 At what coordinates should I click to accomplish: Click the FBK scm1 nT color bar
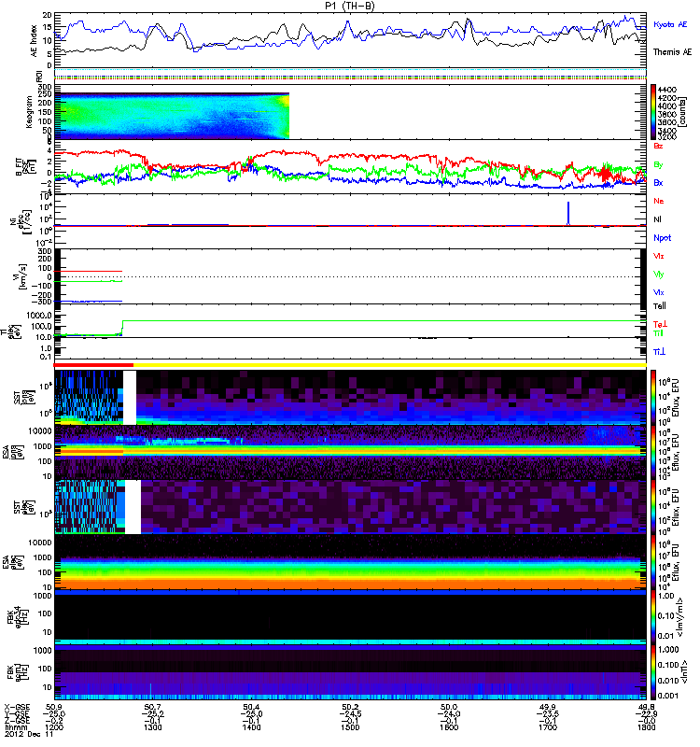click(x=653, y=672)
